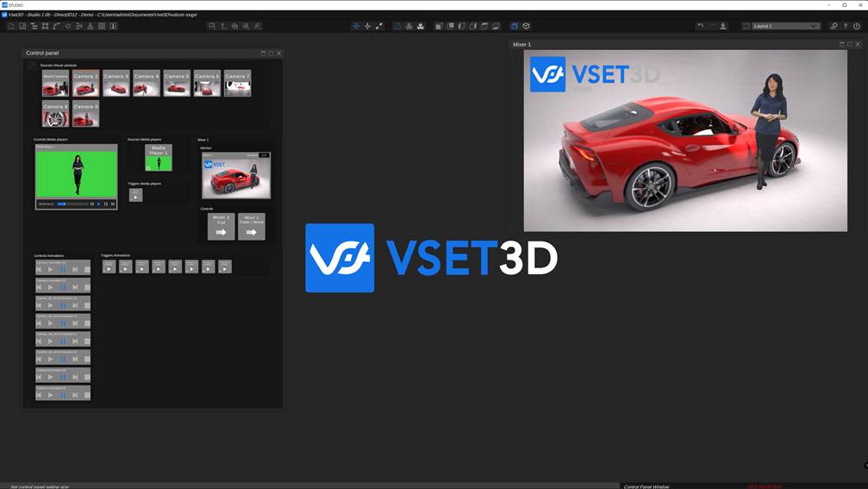Screen dimensions: 868x489
Task: Select the MainCamera thumbnail
Action: 55,83
